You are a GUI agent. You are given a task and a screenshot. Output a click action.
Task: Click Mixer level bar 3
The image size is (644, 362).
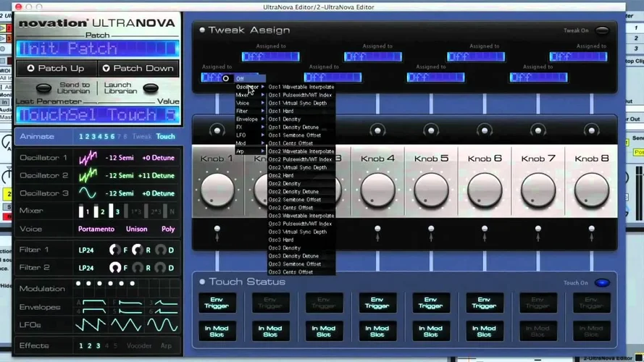[x=111, y=211]
